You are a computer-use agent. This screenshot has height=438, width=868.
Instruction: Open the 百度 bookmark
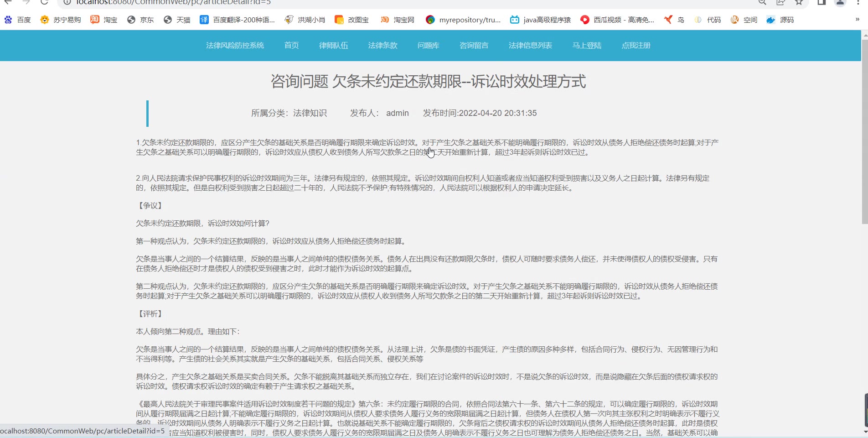17,20
